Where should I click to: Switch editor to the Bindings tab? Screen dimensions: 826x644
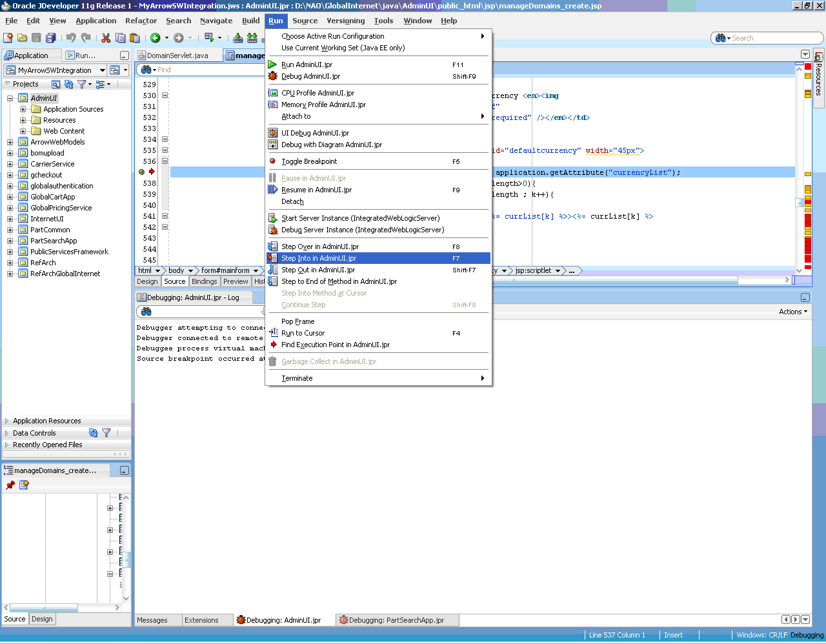pos(204,281)
